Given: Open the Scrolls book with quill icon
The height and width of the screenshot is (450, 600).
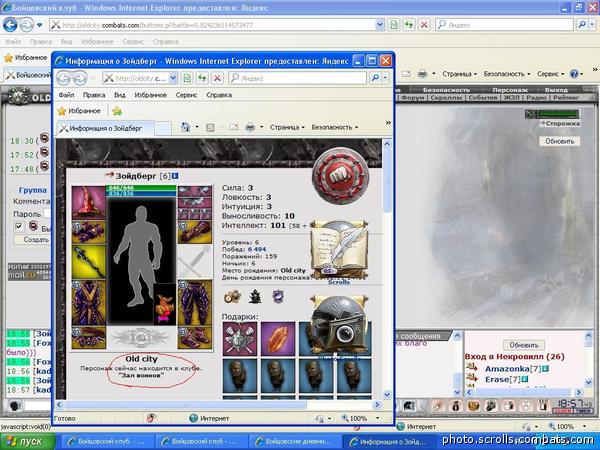Looking at the screenshot, I should (x=338, y=248).
